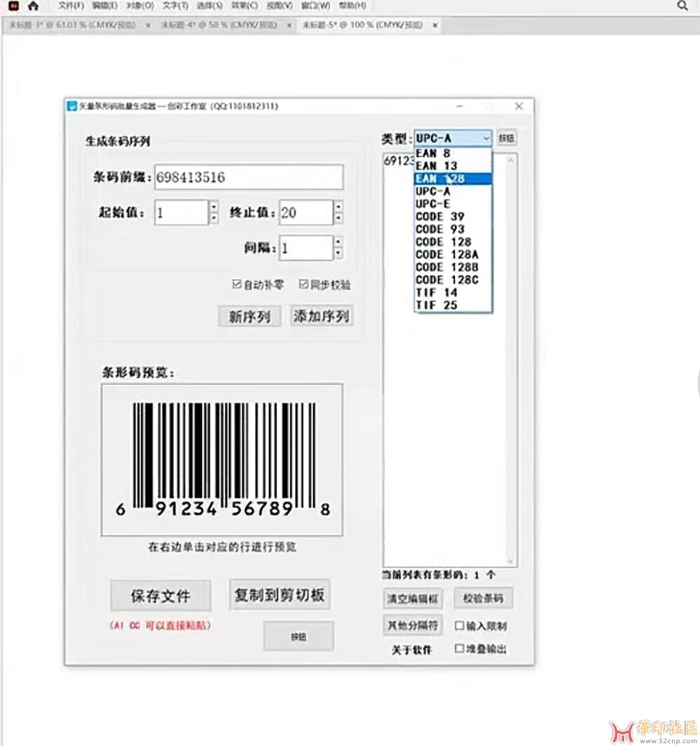The width and height of the screenshot is (700, 746).
Task: Select EAN 13 from the type list
Action: [x=453, y=166]
